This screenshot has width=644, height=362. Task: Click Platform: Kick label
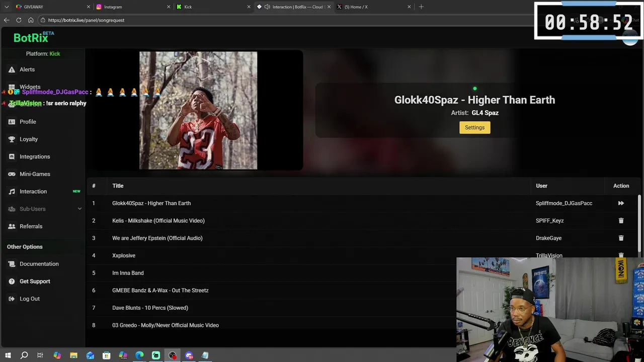point(43,54)
